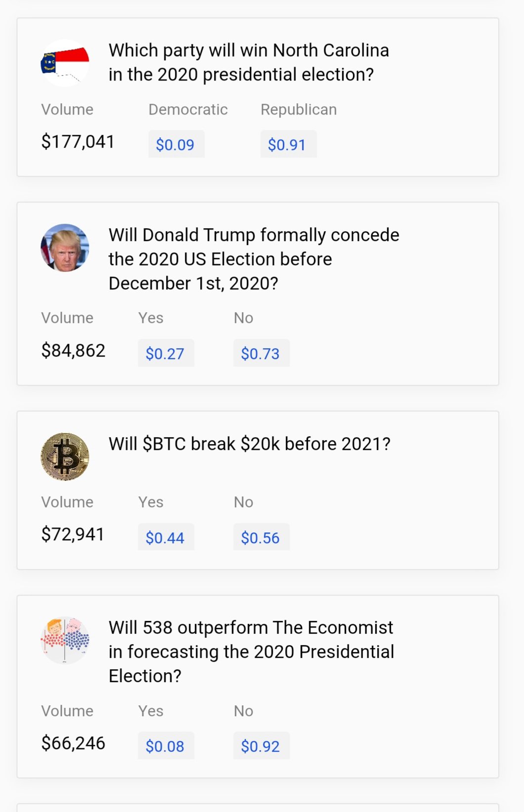Click the $72,941 volume figure
524x812 pixels.
pos(73,534)
